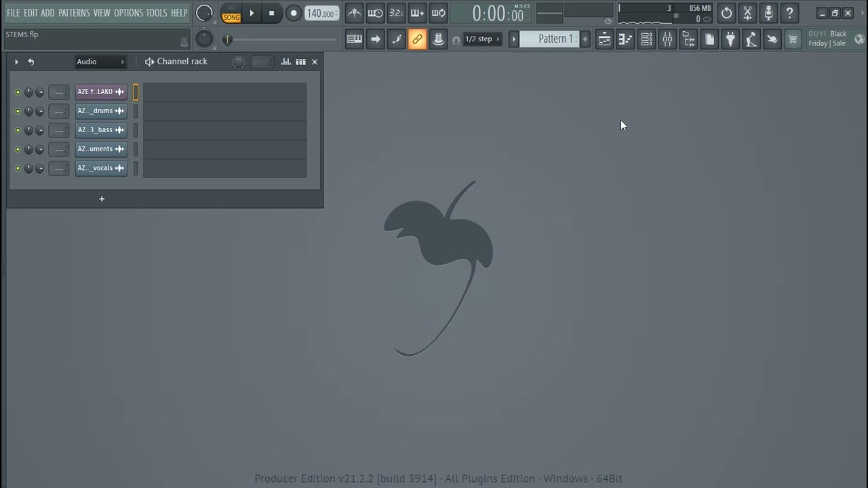Mute the AZ.._drums channel green light
The height and width of the screenshot is (488, 868).
click(x=18, y=111)
